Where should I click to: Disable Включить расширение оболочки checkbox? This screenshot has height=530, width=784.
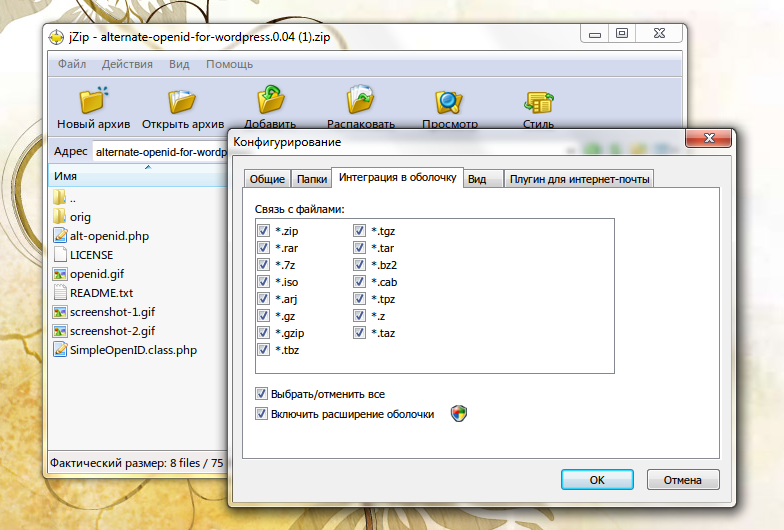click(x=261, y=414)
